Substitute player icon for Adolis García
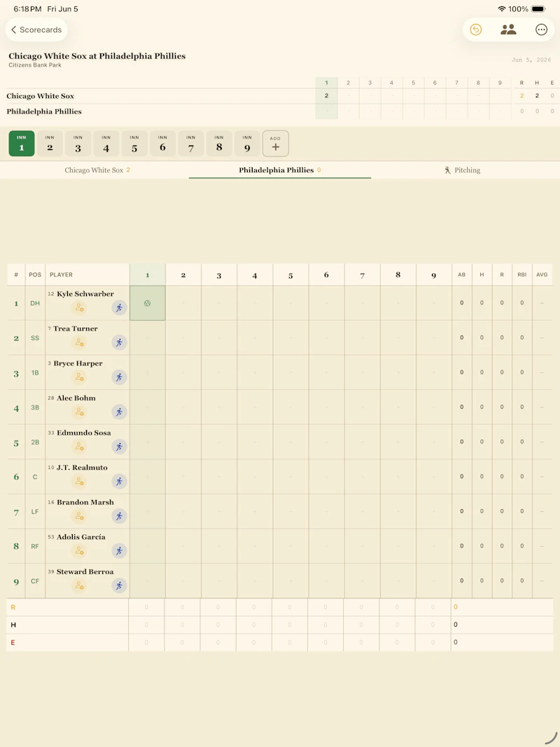Viewport: 560px width, 747px height. [x=80, y=551]
